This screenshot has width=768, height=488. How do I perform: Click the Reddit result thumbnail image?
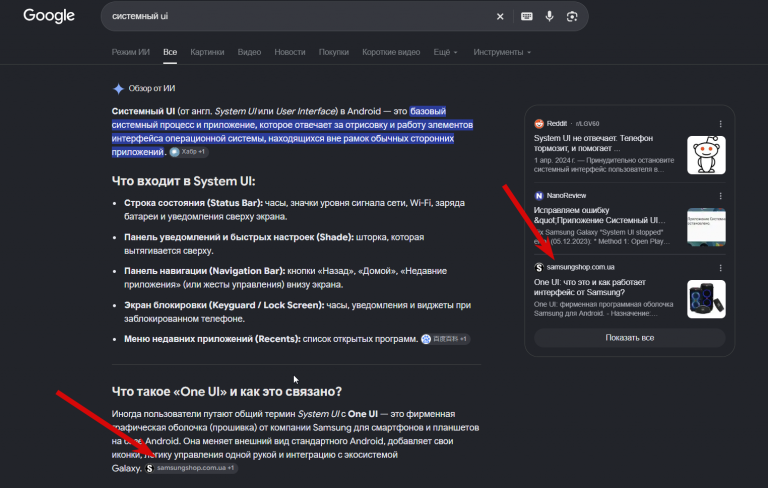point(706,155)
